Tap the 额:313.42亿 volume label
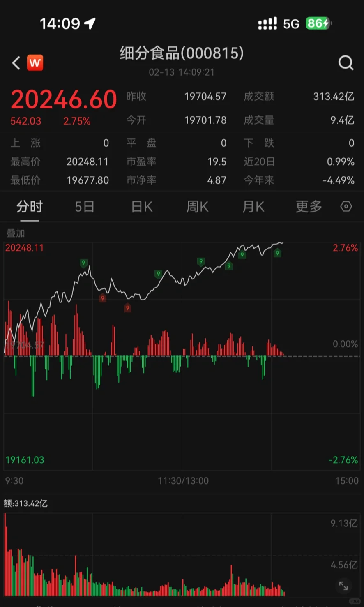The height and width of the screenshot is (607, 364). point(25,503)
